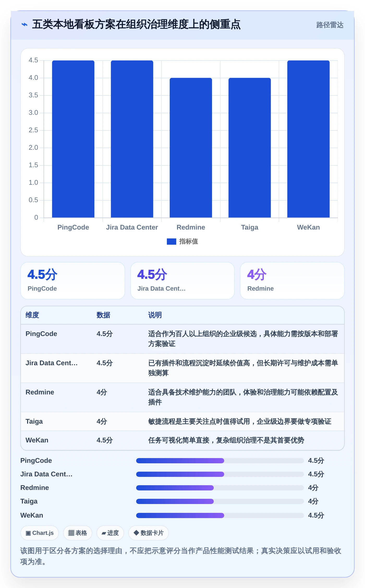Toggle the 指标值 legend color swatch
The image size is (365, 588).
click(x=172, y=242)
